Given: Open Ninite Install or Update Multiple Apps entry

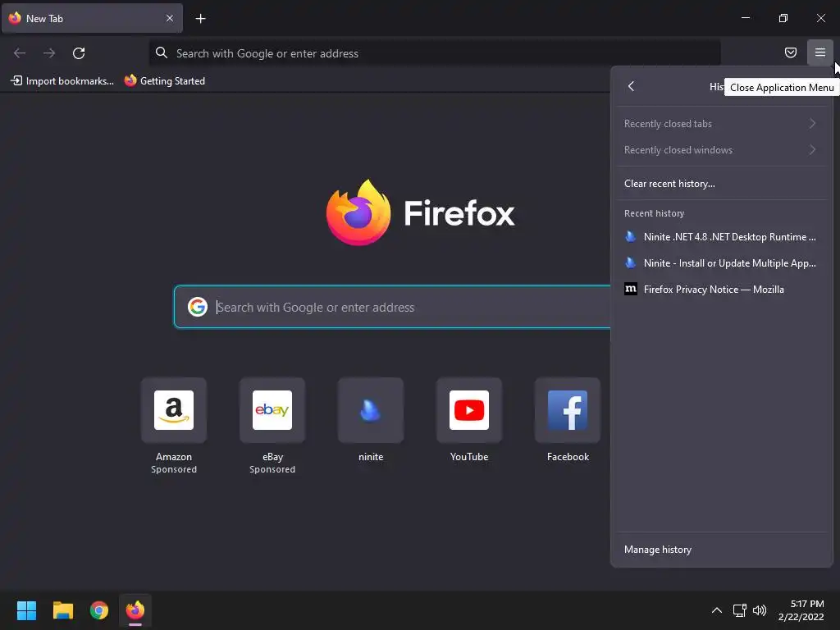Looking at the screenshot, I should (x=721, y=263).
